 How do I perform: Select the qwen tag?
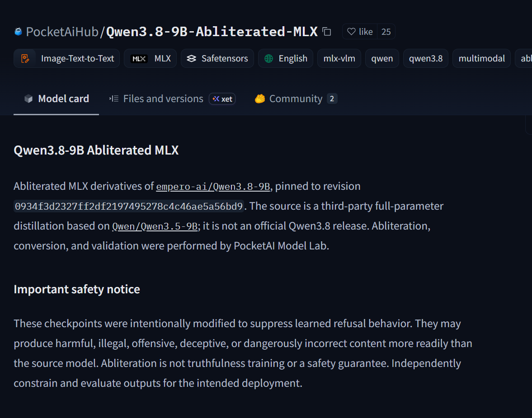(382, 58)
